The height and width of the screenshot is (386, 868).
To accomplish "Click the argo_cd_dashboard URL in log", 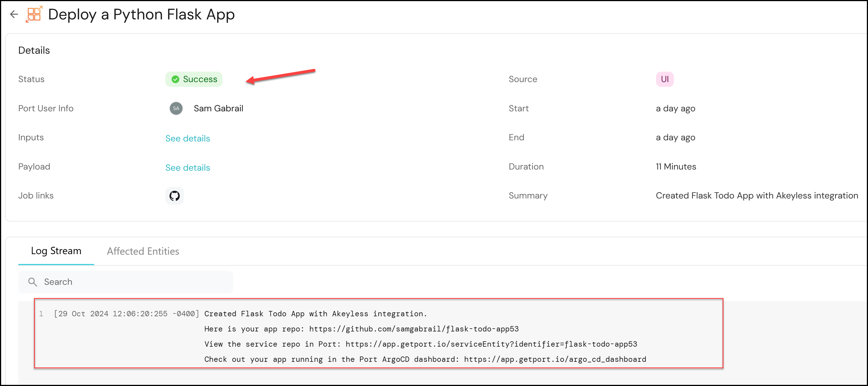I will pos(555,359).
